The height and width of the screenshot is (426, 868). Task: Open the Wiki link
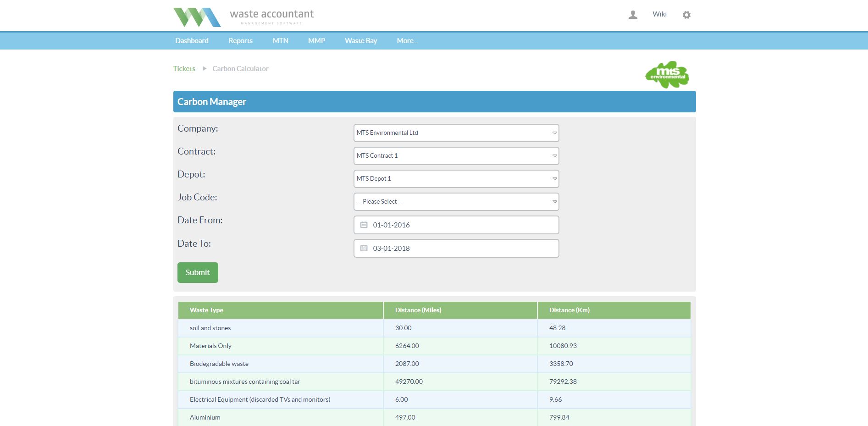click(x=659, y=14)
